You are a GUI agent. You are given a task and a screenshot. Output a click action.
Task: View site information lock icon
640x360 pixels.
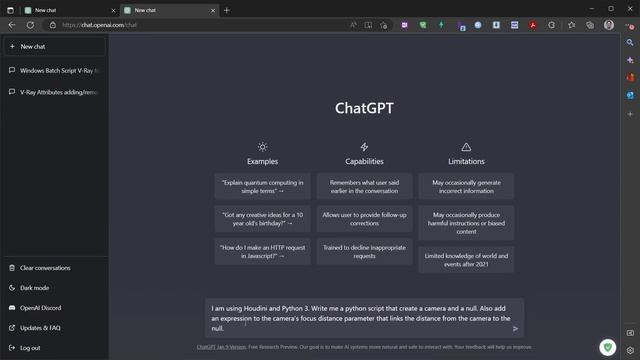coord(53,25)
